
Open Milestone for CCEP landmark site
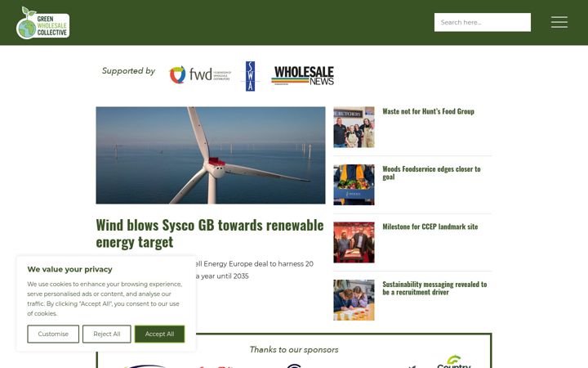pos(430,227)
